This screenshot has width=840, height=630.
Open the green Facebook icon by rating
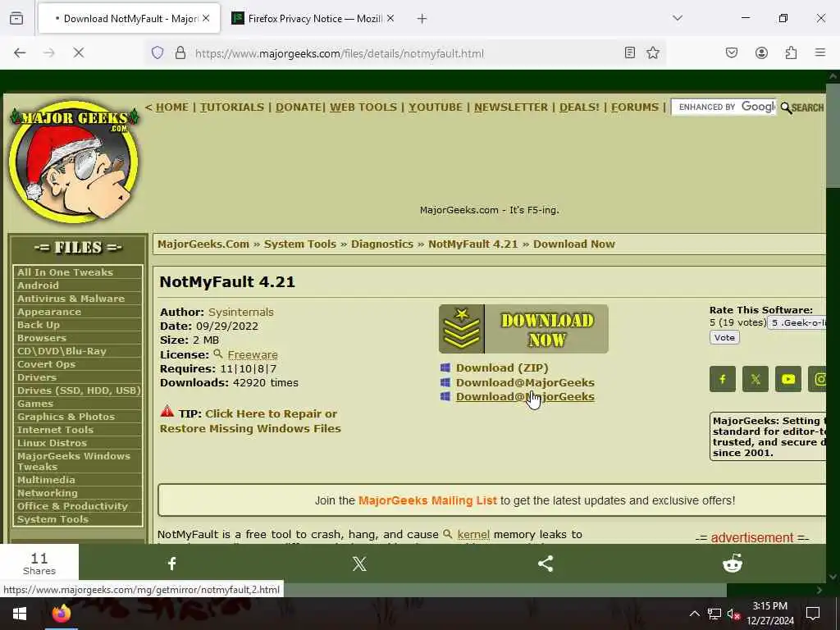click(x=722, y=379)
